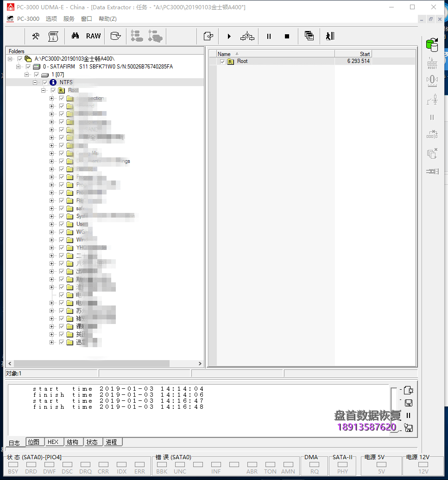The image size is (448, 480).
Task: Collapse the 1 [07] partition node
Action: click(27, 75)
